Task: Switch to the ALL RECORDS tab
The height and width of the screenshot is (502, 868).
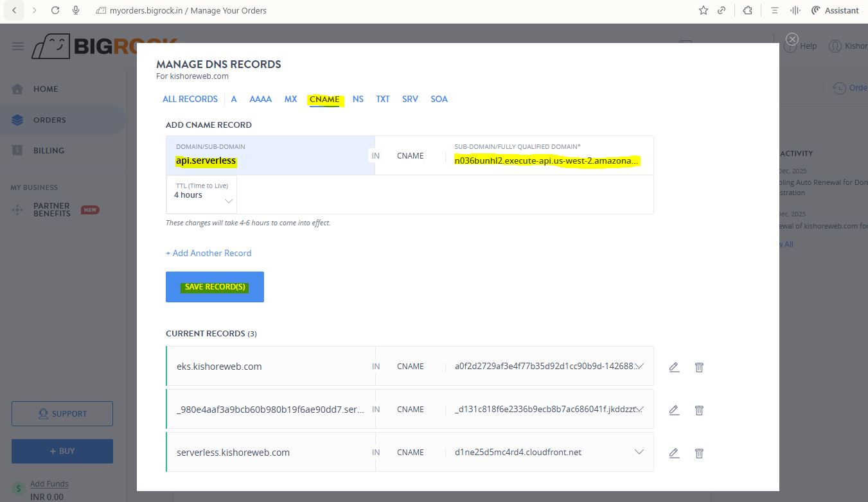Action: [x=190, y=99]
